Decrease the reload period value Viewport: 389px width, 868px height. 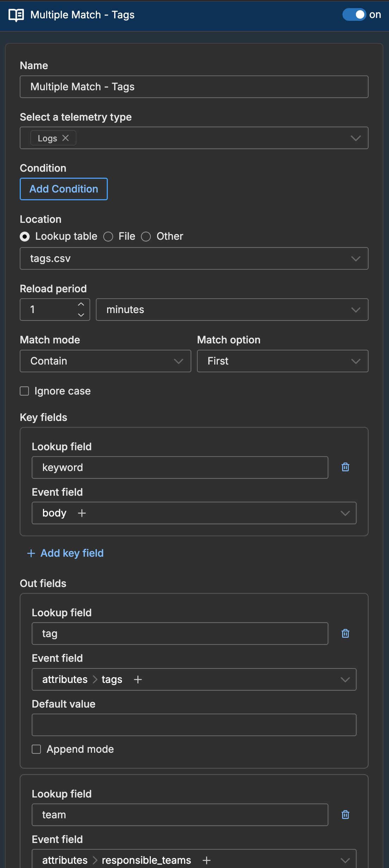(x=81, y=315)
